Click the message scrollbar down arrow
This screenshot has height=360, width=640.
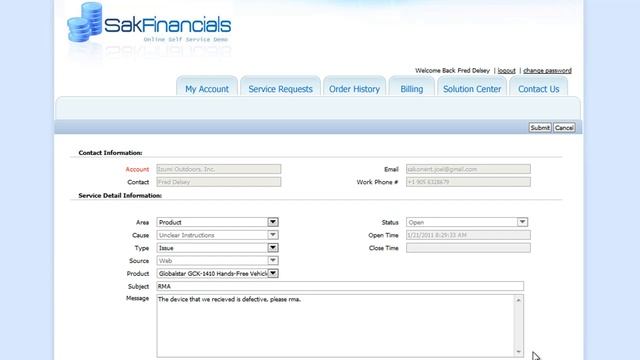pos(518,352)
